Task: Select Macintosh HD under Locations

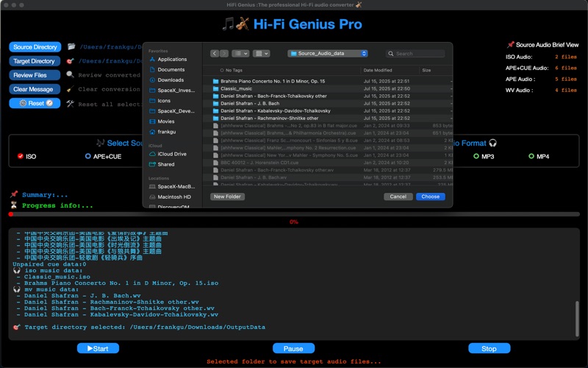Action: (174, 197)
